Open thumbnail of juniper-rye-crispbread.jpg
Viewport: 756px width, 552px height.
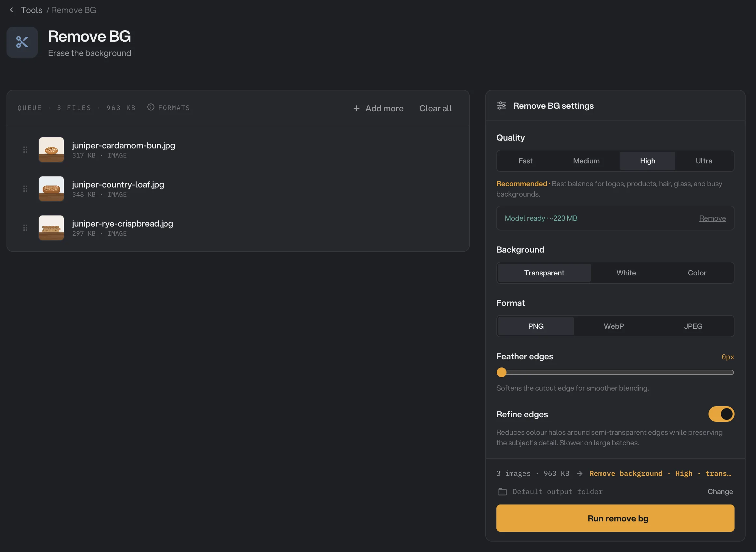pos(51,228)
